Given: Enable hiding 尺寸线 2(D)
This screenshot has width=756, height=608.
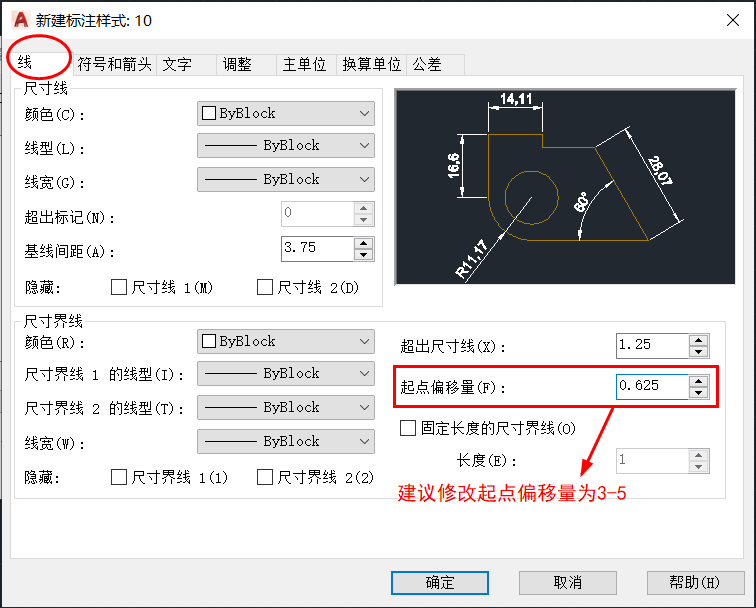Looking at the screenshot, I should [265, 287].
